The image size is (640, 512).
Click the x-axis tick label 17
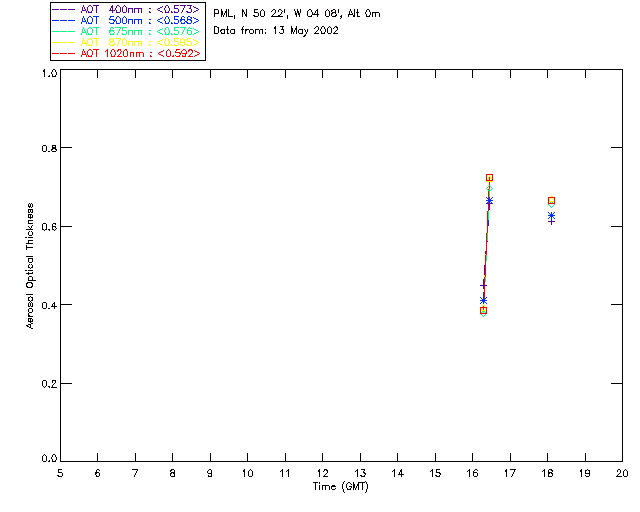point(510,474)
